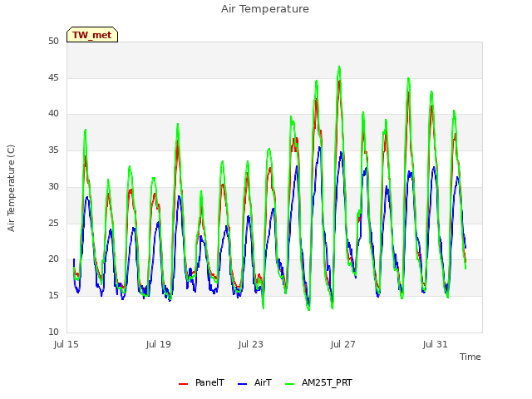Click the 35 y-axis tick label

tap(53, 150)
